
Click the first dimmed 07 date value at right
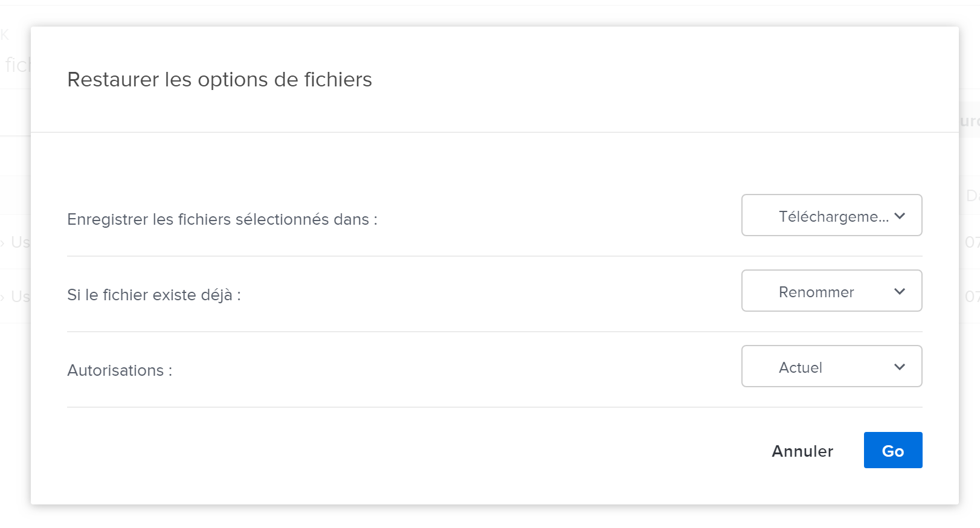tap(972, 242)
